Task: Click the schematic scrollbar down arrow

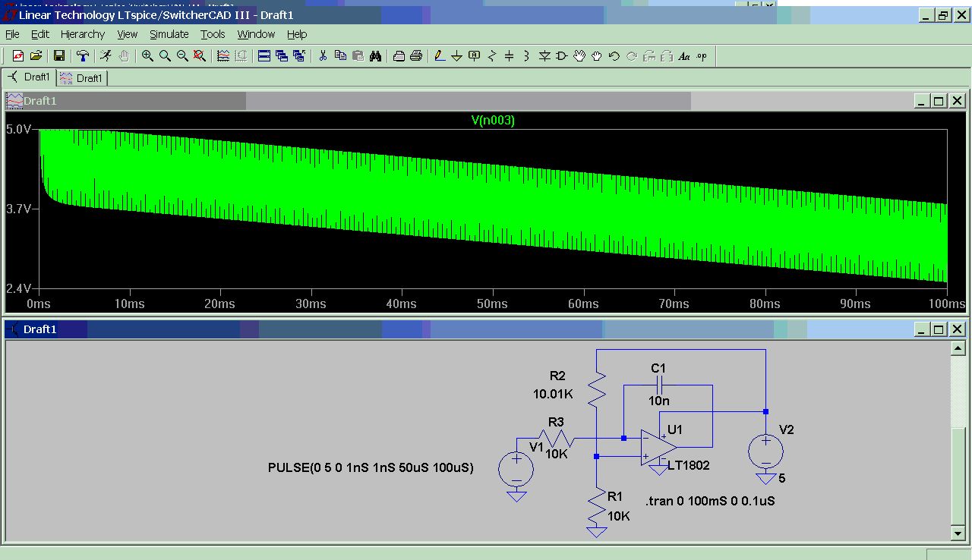Action: coord(958,534)
